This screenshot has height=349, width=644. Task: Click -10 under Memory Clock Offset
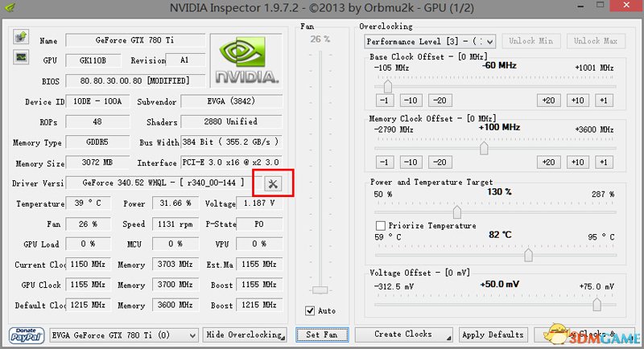click(411, 162)
